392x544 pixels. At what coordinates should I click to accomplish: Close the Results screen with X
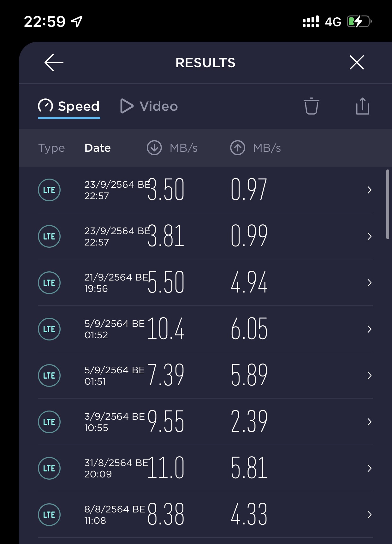pos(357,62)
